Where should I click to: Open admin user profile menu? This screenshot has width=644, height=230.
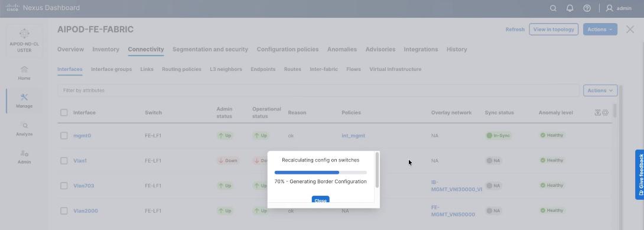[x=619, y=8]
